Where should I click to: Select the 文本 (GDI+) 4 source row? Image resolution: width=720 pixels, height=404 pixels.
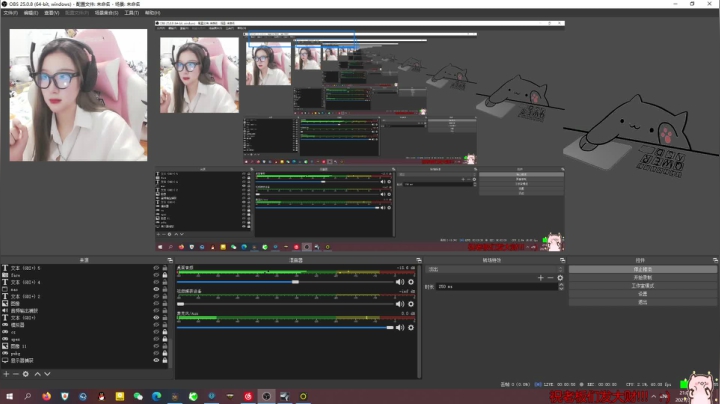85,282
